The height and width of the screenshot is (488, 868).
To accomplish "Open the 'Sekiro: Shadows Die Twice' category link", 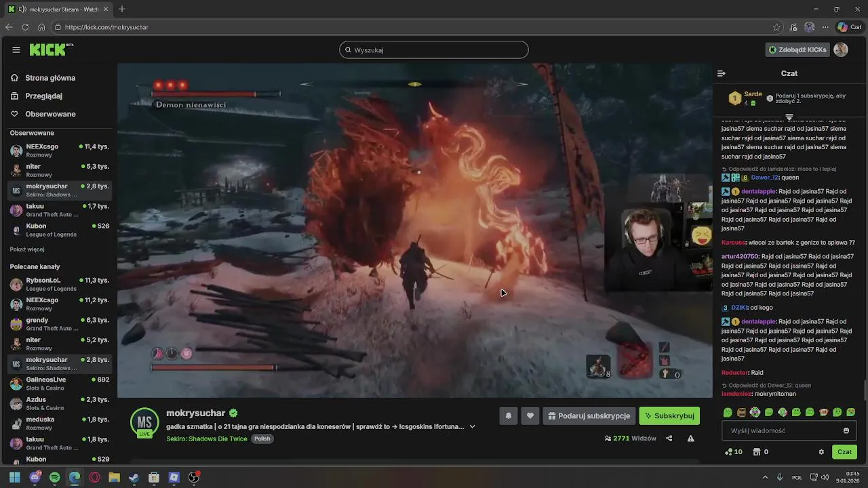I will (x=207, y=439).
